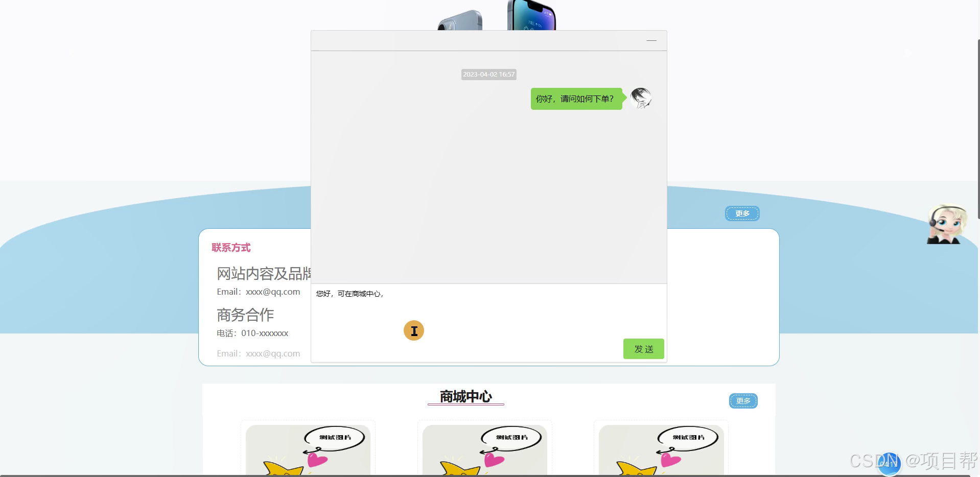This screenshot has height=477, width=980.
Task: Click the 网站内容及品牌 heading
Action: click(264, 274)
